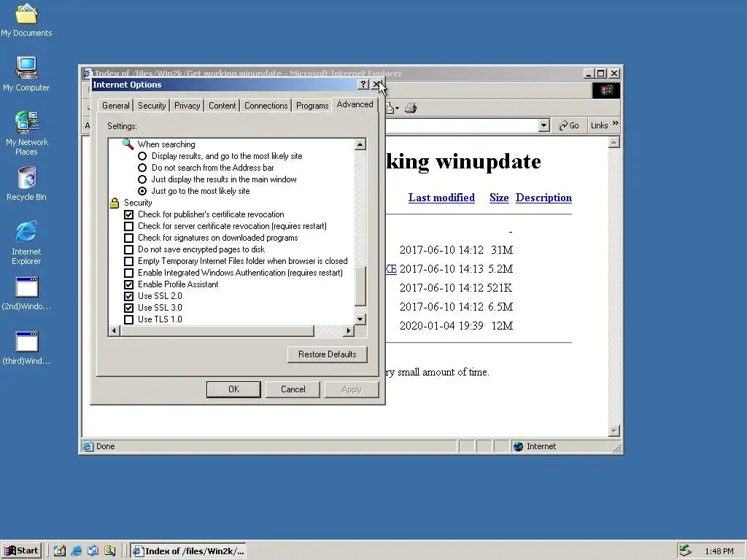Select Internet Explorer desktop shortcut
This screenshot has height=560, width=747.
[x=26, y=243]
